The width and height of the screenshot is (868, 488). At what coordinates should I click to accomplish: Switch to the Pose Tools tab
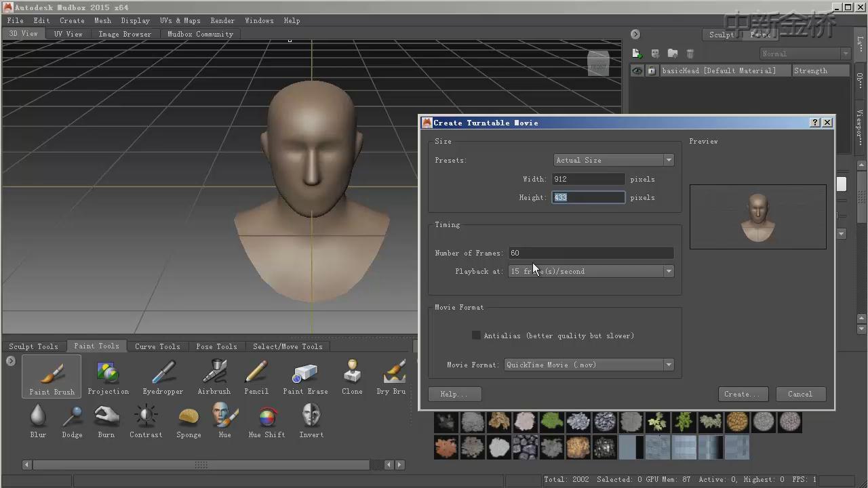pos(216,346)
